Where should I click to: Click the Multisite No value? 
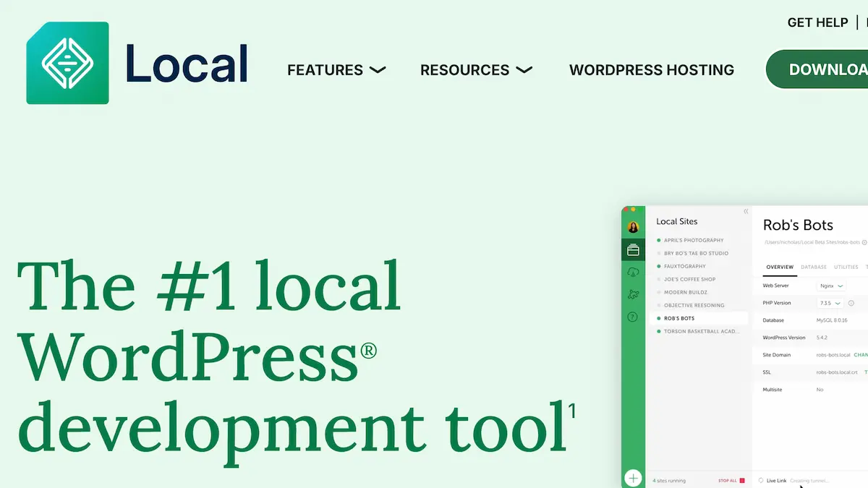(x=820, y=390)
